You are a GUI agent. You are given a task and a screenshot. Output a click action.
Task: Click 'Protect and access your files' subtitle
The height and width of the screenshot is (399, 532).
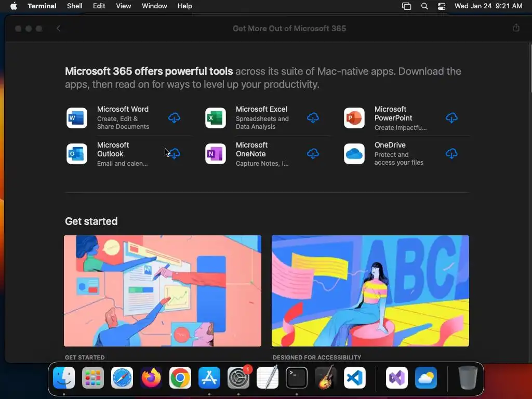click(x=399, y=158)
